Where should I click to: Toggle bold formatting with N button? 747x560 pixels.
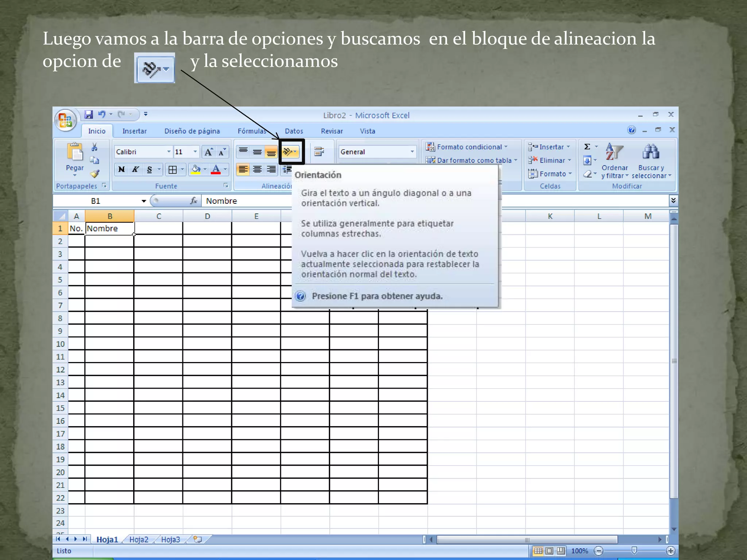121,170
